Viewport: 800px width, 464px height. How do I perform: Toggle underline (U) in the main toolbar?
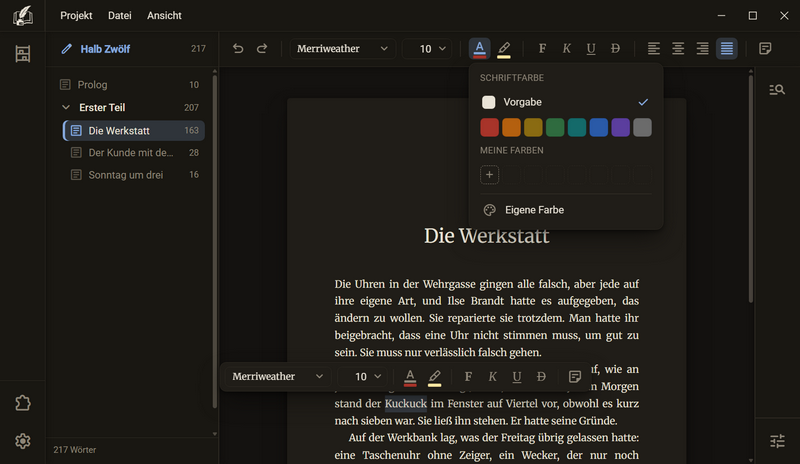[591, 48]
